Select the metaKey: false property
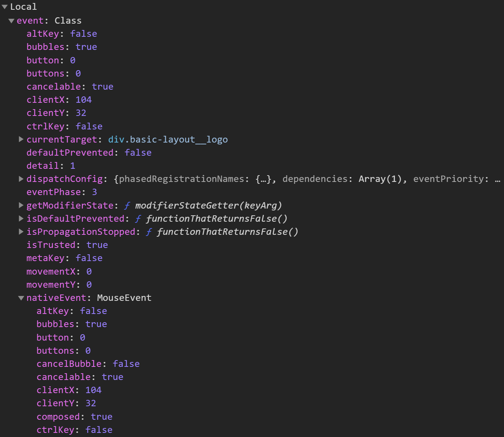This screenshot has width=504, height=437. tap(64, 258)
